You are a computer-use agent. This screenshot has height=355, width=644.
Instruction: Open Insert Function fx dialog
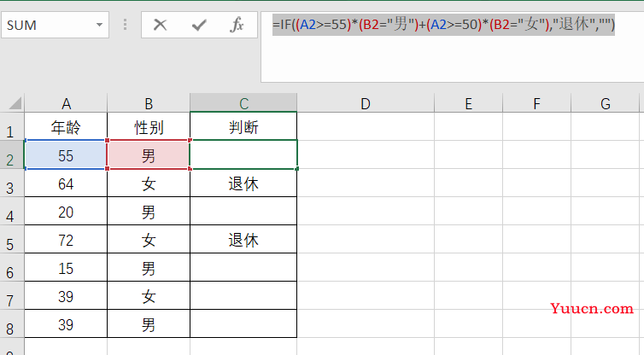237,25
